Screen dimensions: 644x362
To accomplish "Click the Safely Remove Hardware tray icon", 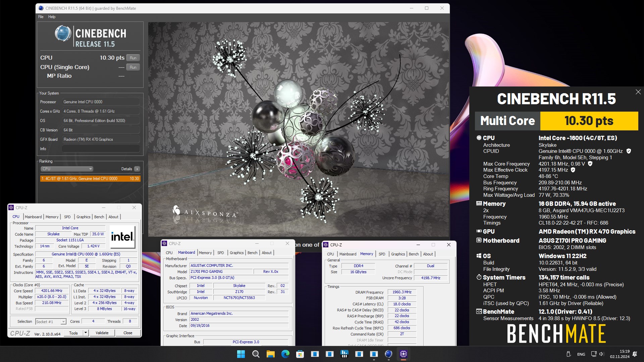I will pos(569,354).
